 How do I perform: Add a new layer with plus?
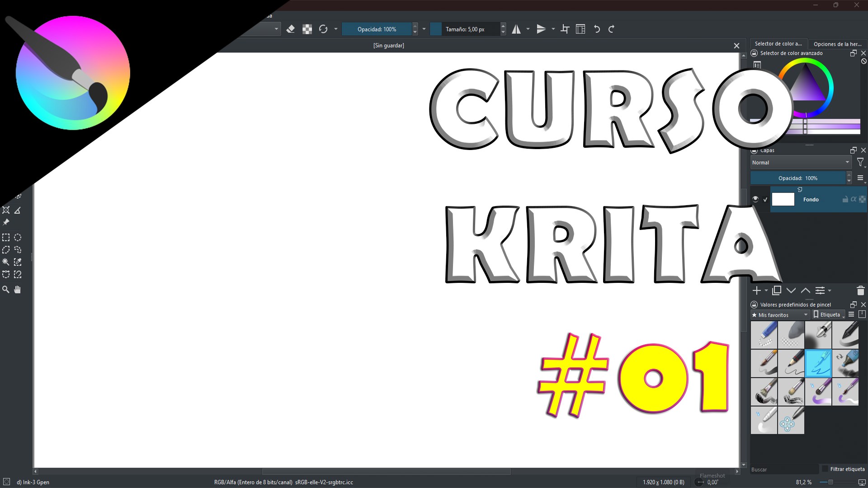757,291
